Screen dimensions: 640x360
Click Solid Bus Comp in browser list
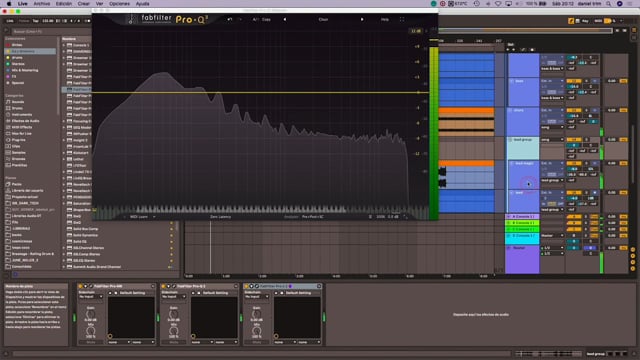click(86, 229)
